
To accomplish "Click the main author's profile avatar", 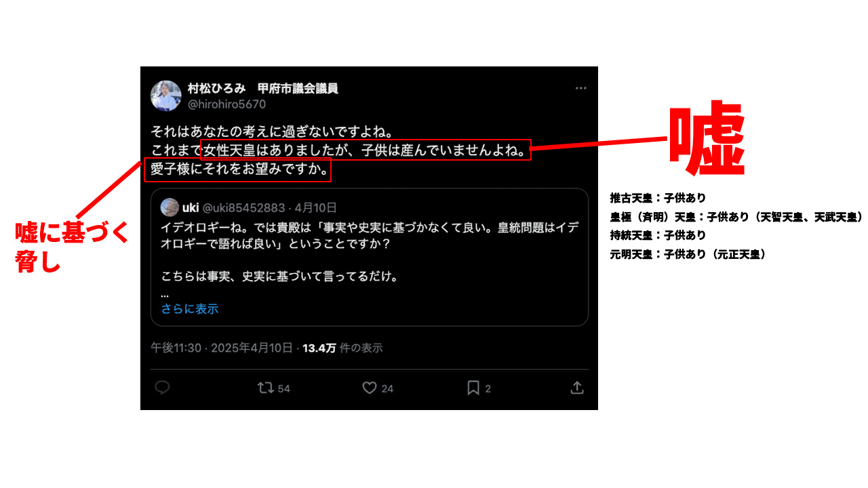I will (x=165, y=96).
